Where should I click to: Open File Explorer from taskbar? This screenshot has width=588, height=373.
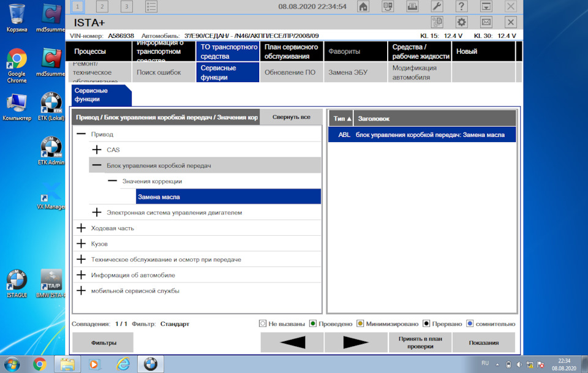coord(67,364)
